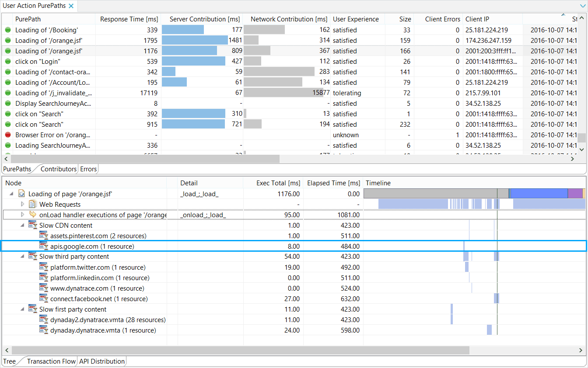
Task: Collapse the Slow first party content node
Action: pos(22,309)
